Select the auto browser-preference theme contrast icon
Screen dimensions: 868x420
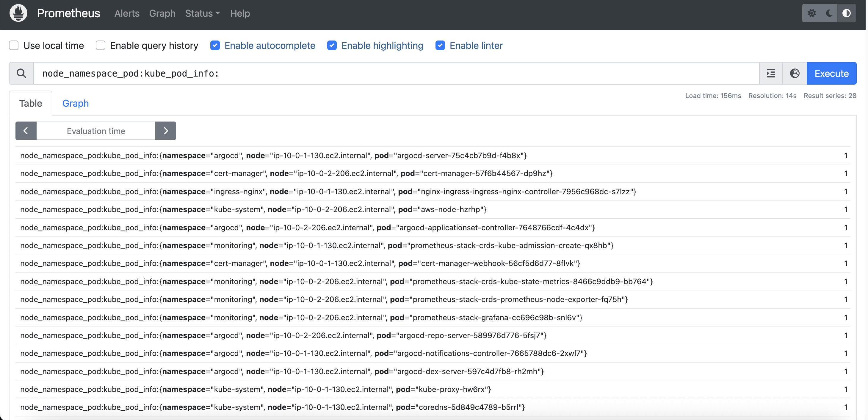847,13
